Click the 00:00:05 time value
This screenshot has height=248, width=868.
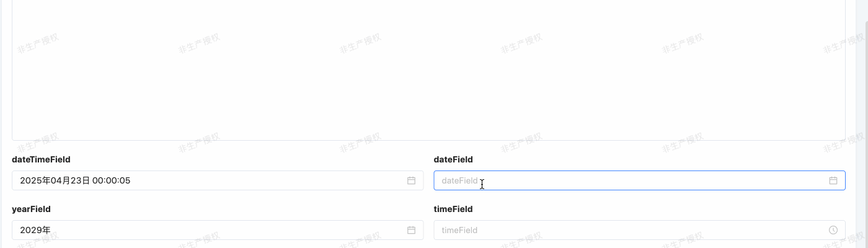(112, 180)
